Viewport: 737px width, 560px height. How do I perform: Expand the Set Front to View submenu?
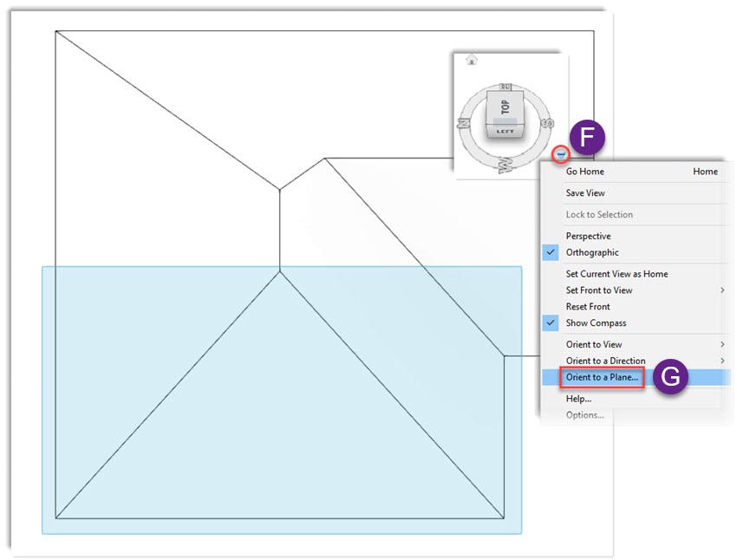636,290
